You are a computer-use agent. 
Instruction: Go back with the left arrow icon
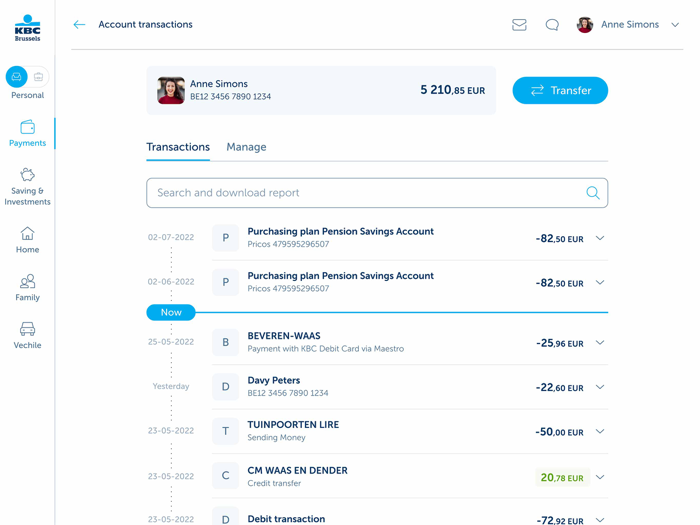pyautogui.click(x=79, y=25)
